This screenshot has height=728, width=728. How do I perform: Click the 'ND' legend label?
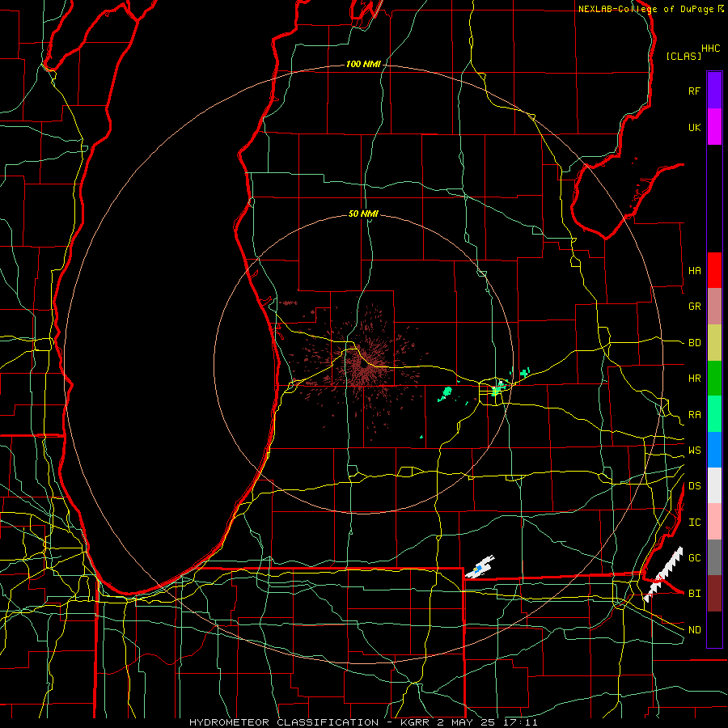click(x=694, y=630)
